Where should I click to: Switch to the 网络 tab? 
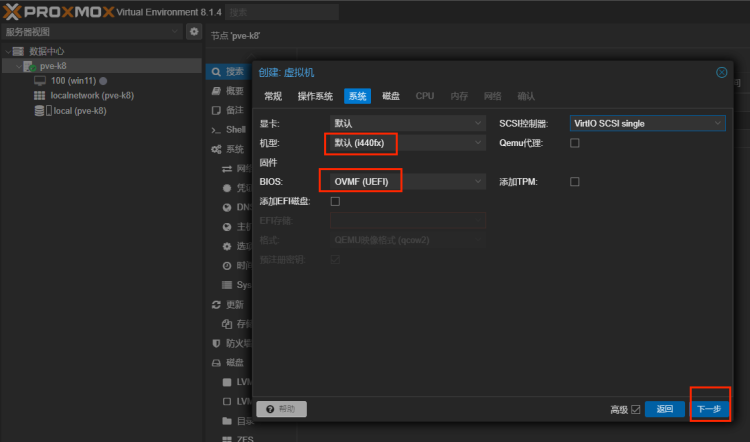pyautogui.click(x=493, y=96)
